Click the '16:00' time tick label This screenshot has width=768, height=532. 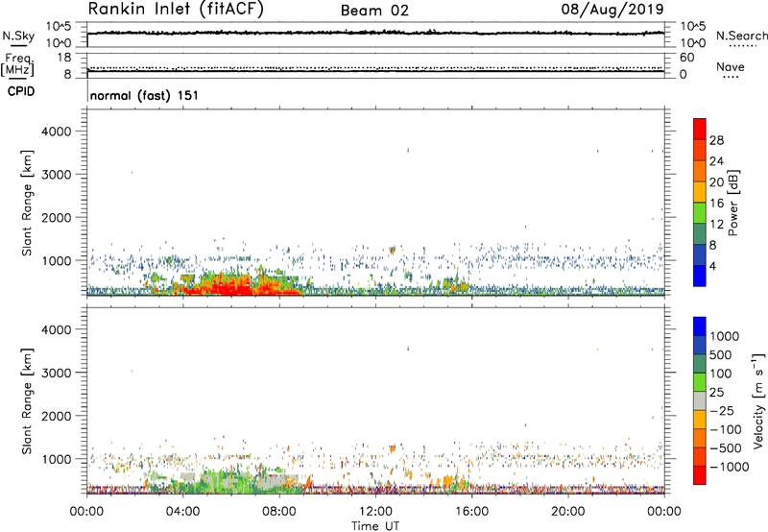pos(471,512)
